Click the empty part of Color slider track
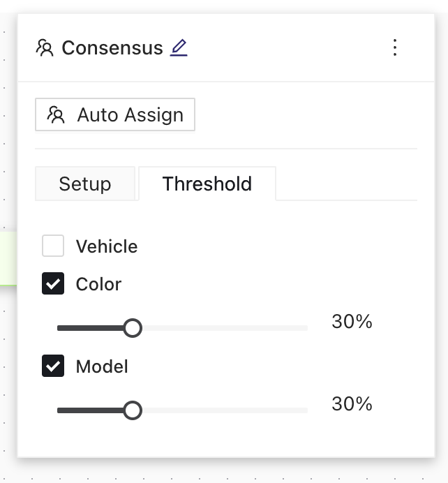 pos(225,328)
